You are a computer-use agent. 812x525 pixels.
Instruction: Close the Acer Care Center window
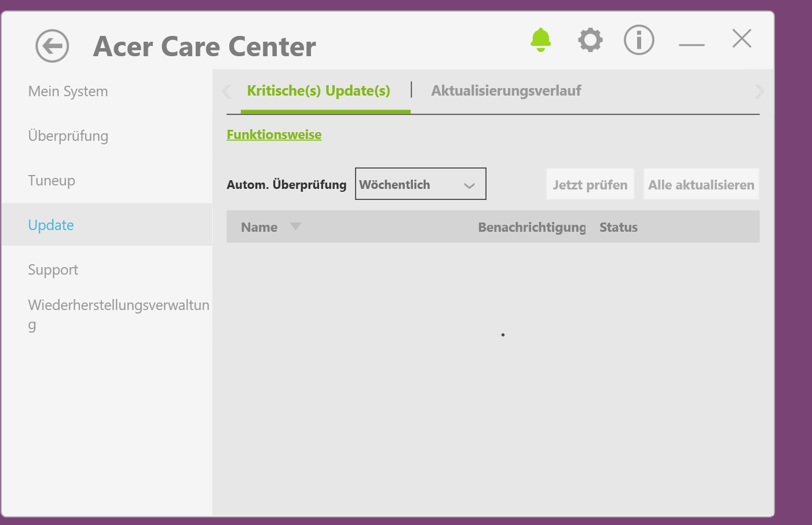pyautogui.click(x=742, y=39)
